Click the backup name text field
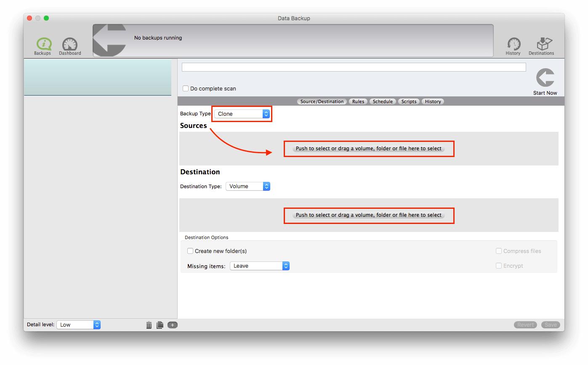Image resolution: width=588 pixels, height=365 pixels. [x=354, y=67]
